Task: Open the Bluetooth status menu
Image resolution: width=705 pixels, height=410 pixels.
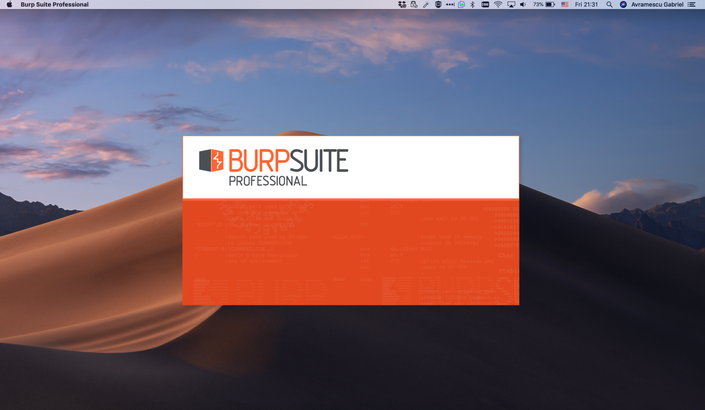Action: [473, 4]
